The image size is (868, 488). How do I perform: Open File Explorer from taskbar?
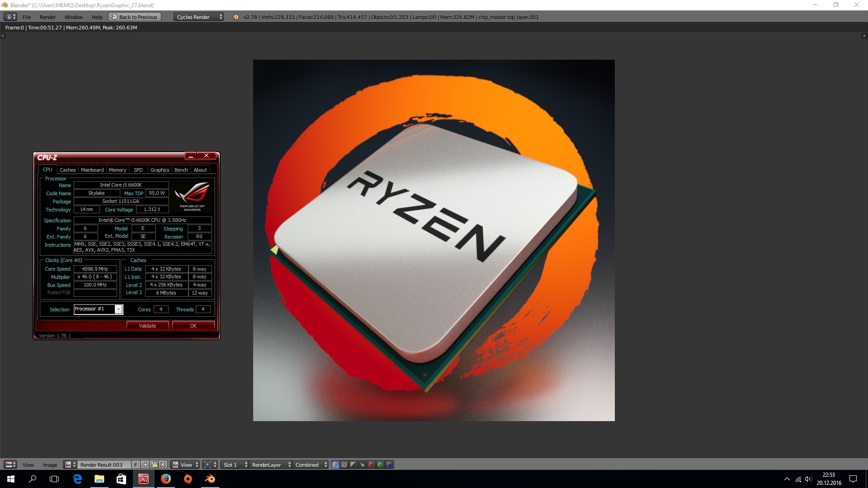[x=99, y=479]
